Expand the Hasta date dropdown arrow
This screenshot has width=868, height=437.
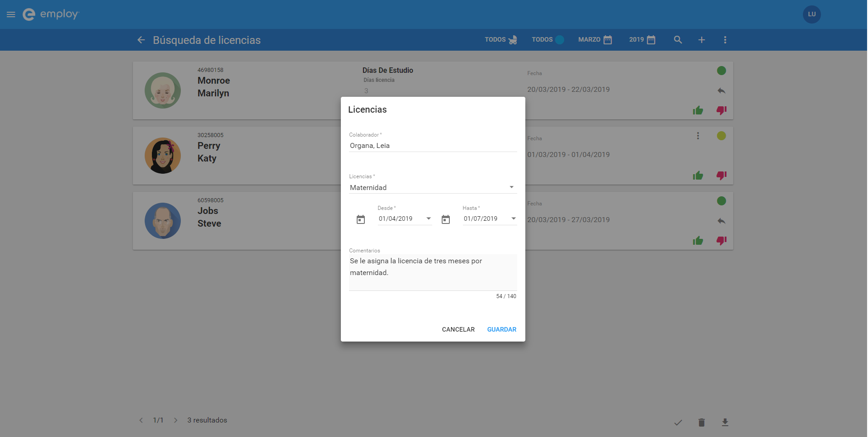pos(514,218)
